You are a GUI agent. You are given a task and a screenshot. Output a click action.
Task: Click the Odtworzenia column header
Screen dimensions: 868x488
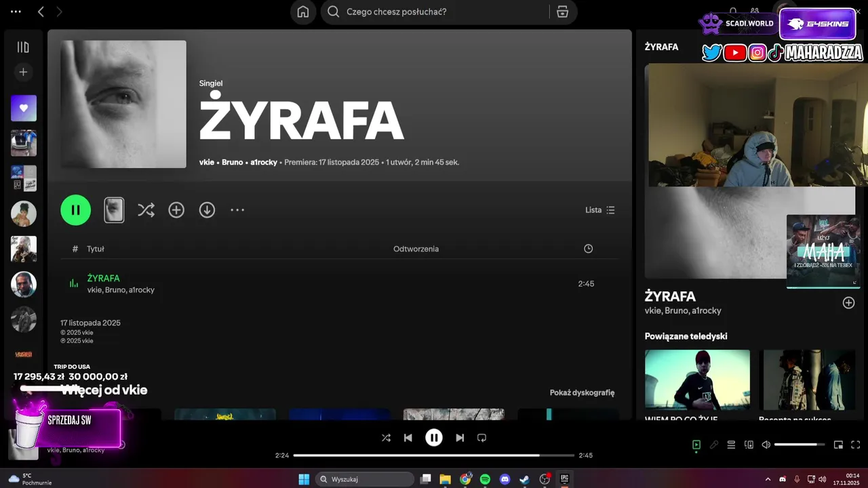[x=416, y=249]
